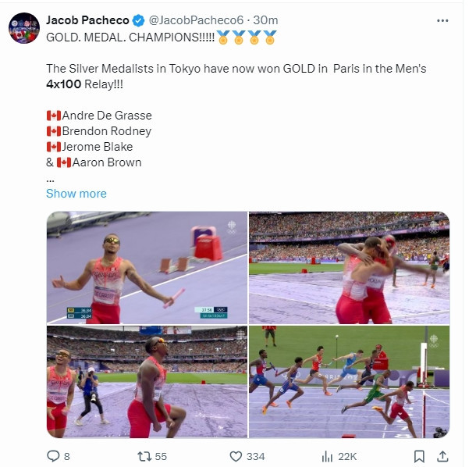
Task: Click the 22K views count
Action: tap(347, 456)
